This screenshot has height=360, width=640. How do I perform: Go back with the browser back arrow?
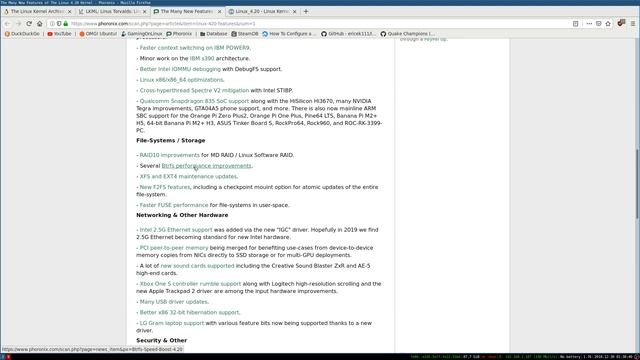click(7, 24)
